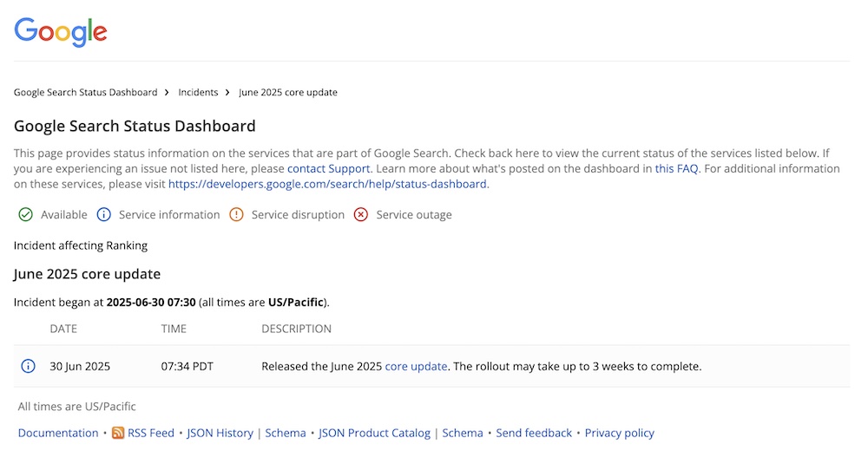This screenshot has height=457, width=868.
Task: Click the bold 2025-06-30 07:30 timestamp
Action: coord(151,302)
